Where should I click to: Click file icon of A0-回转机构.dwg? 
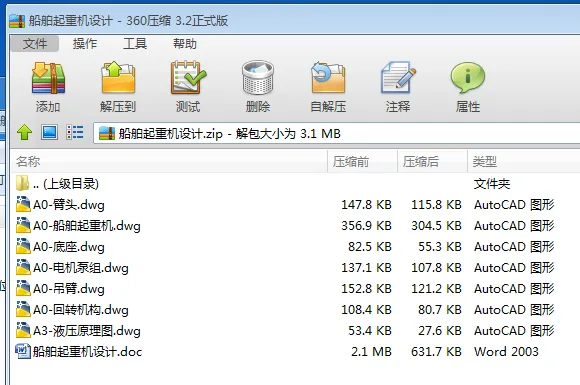pos(23,309)
